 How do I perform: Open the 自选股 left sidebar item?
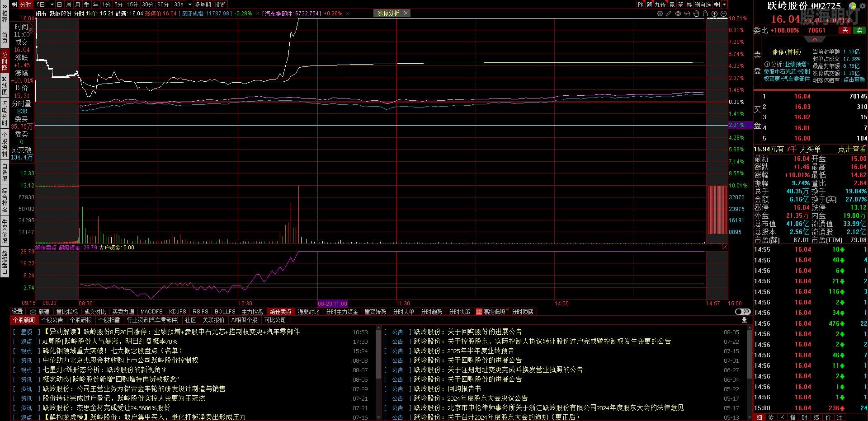(x=5, y=172)
